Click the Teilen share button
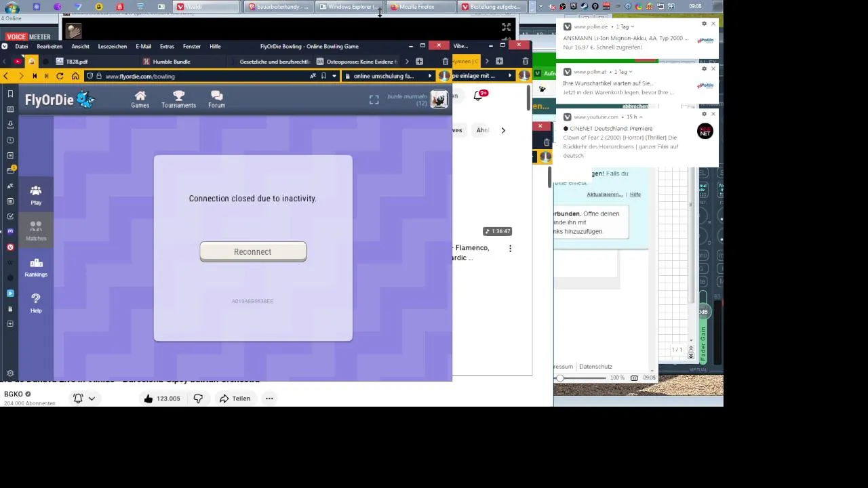The width and height of the screenshot is (868, 488). coord(235,399)
